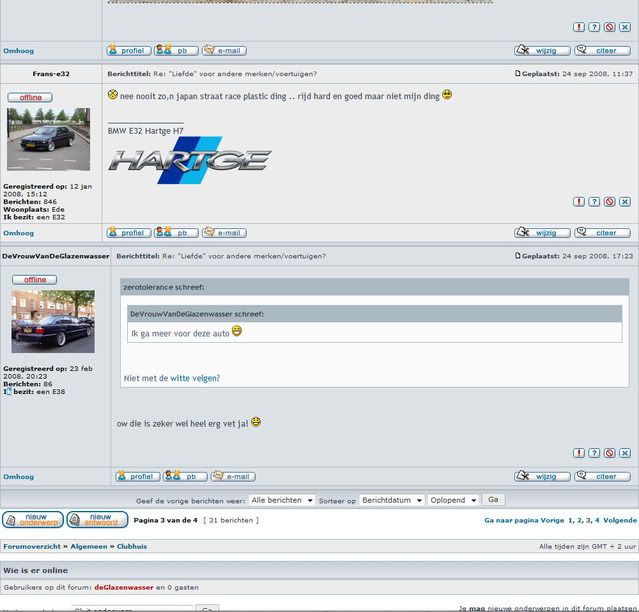Click red ban icon in DeVrouwVanDeGlazenwasser's post
The height and width of the screenshot is (612, 639).
[x=610, y=453]
